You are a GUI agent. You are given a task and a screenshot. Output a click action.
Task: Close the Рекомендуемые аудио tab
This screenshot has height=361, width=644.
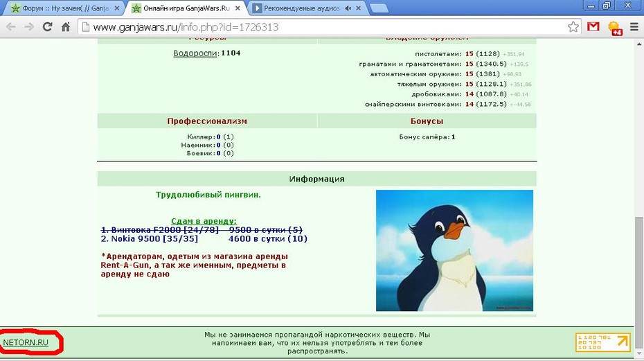[x=358, y=8]
